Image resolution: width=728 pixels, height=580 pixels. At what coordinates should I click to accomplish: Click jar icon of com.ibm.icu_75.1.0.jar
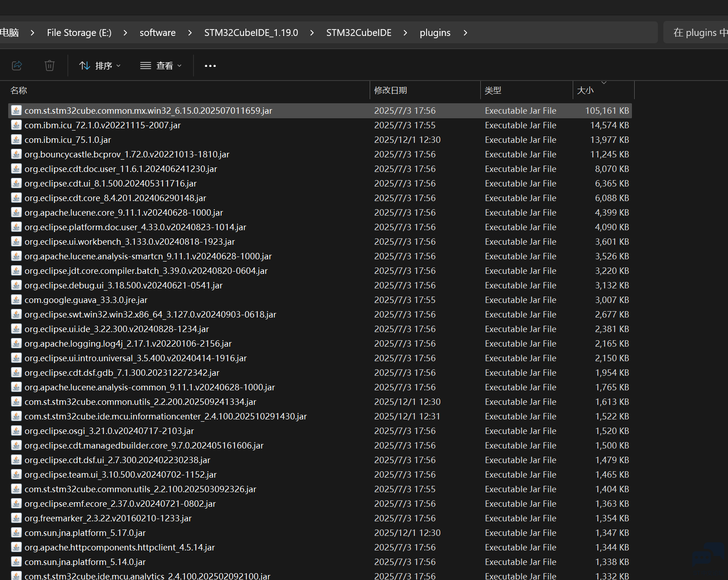coord(16,140)
